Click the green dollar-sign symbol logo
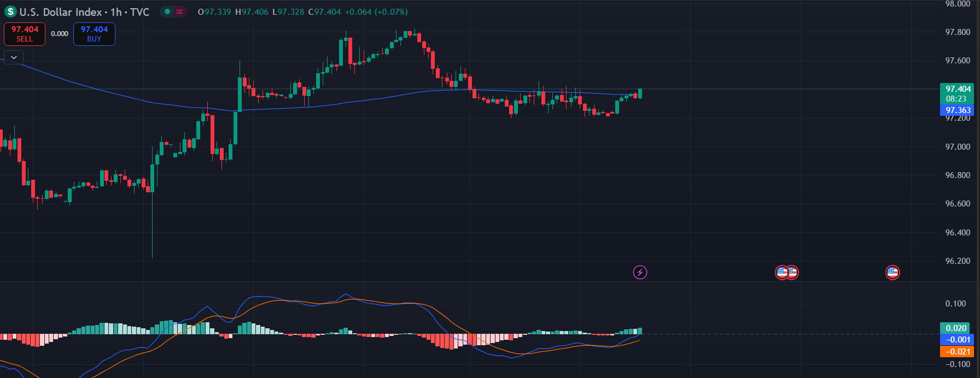980x378 pixels. coord(10,11)
